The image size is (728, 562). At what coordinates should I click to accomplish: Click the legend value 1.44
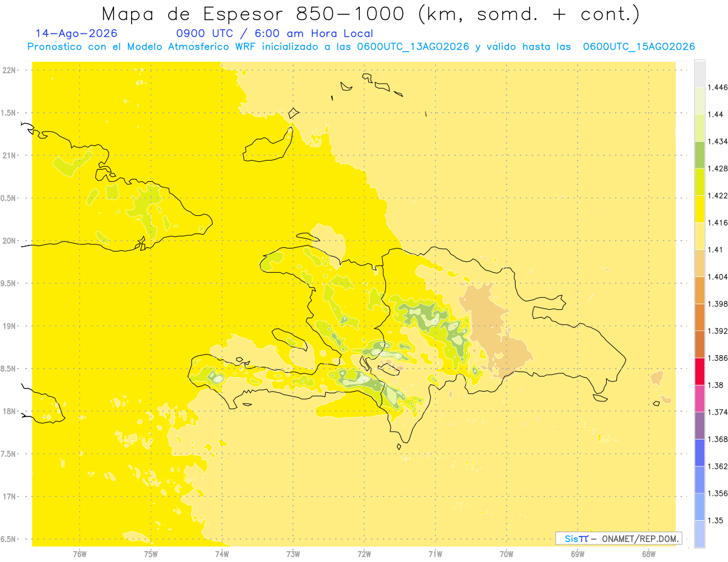(x=716, y=115)
